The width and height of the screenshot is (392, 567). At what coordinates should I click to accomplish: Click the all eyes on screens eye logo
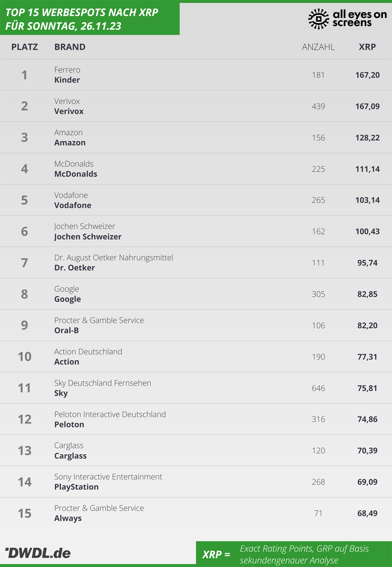pos(318,19)
